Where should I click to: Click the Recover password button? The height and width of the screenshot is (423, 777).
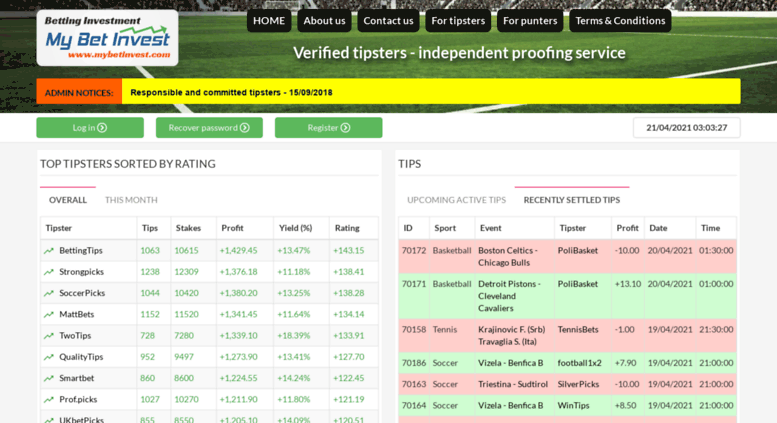click(x=209, y=128)
